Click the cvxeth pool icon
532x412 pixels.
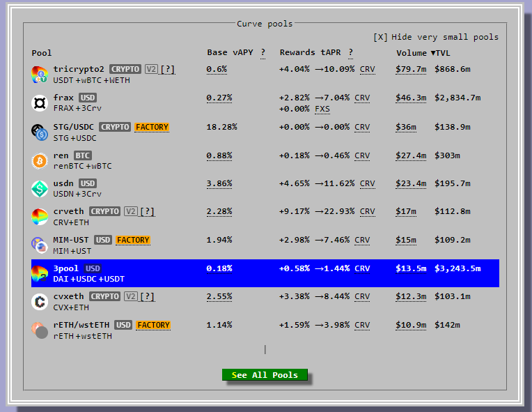coord(40,302)
